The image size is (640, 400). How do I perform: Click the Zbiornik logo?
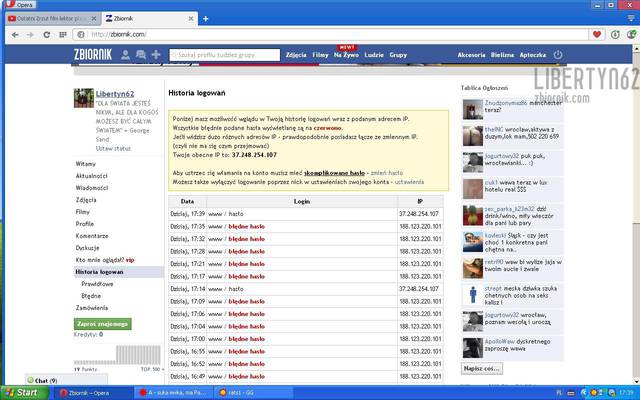(x=93, y=54)
